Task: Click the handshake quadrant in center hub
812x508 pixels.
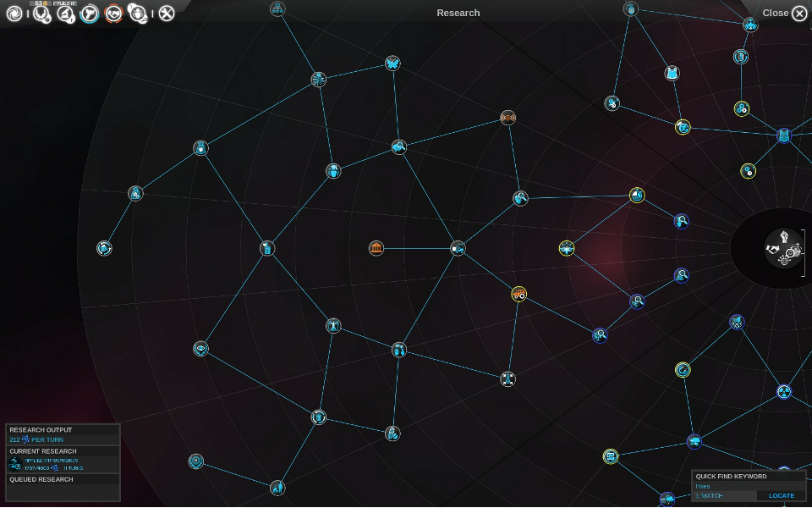Action: (773, 249)
